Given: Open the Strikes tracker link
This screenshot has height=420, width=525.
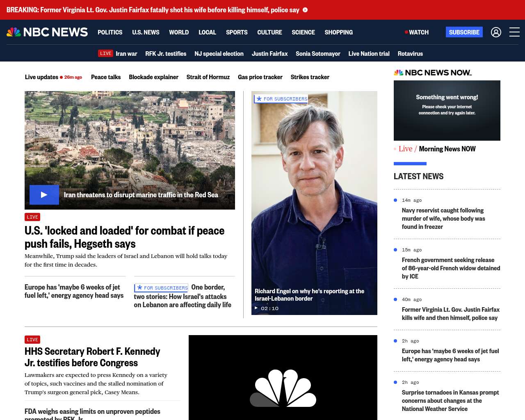Looking at the screenshot, I should 310,77.
